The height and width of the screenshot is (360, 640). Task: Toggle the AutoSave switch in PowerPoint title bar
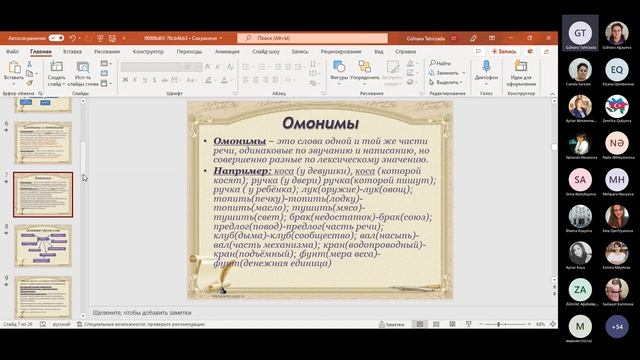click(x=56, y=38)
